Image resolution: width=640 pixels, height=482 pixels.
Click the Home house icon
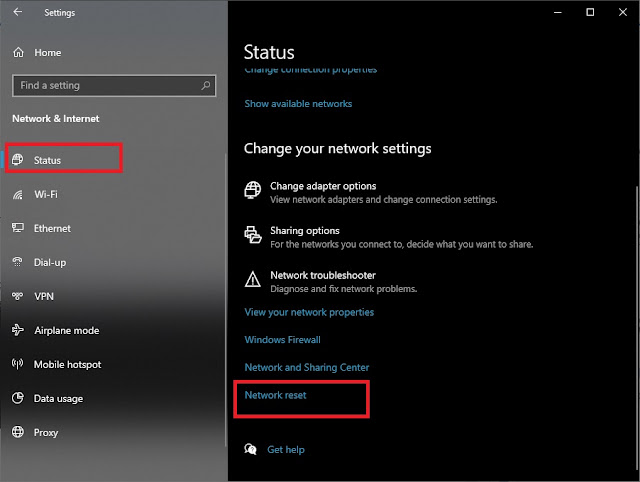(x=18, y=53)
